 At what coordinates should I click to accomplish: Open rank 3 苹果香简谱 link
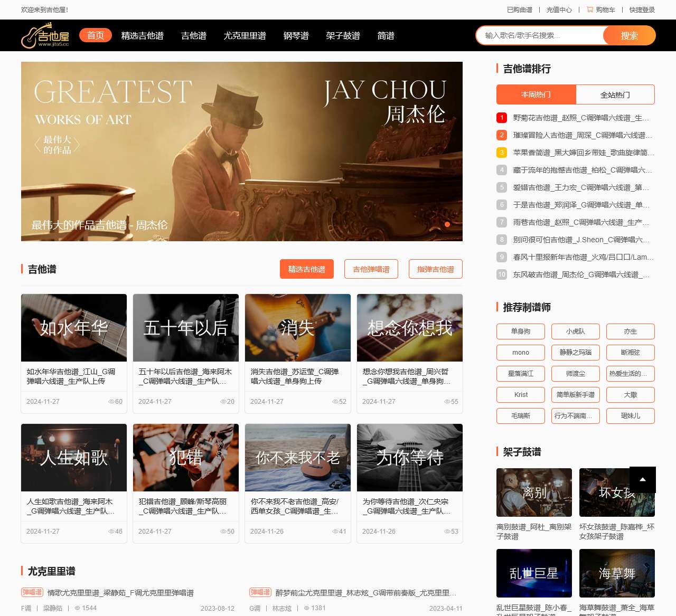[584, 153]
